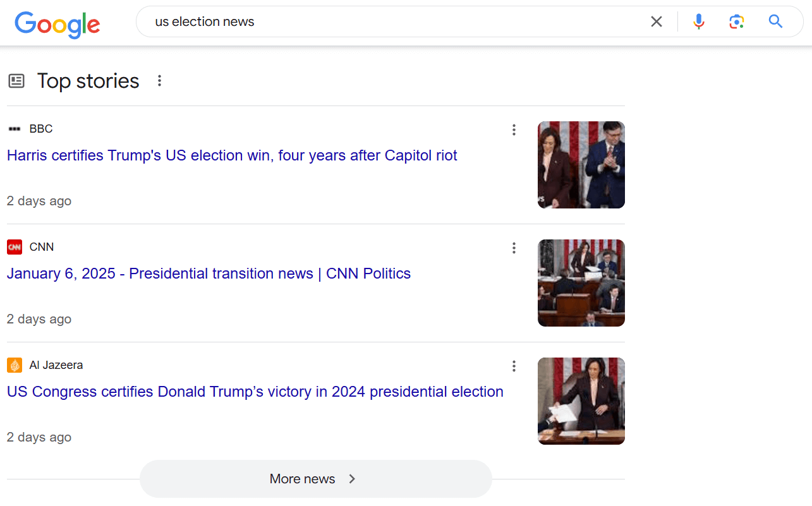The image size is (812, 506).
Task: Click the BBC article thumbnail image
Action: tap(581, 165)
